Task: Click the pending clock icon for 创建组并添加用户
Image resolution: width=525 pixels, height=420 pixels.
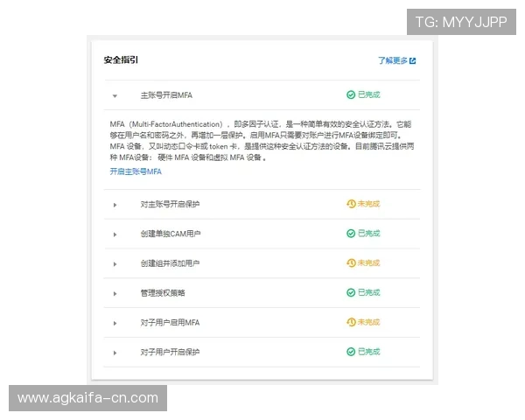Action: point(351,262)
